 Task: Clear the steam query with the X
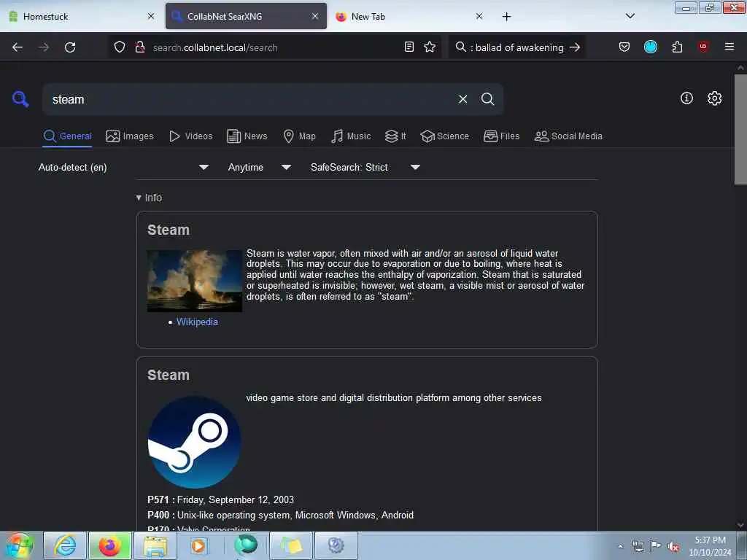(462, 99)
